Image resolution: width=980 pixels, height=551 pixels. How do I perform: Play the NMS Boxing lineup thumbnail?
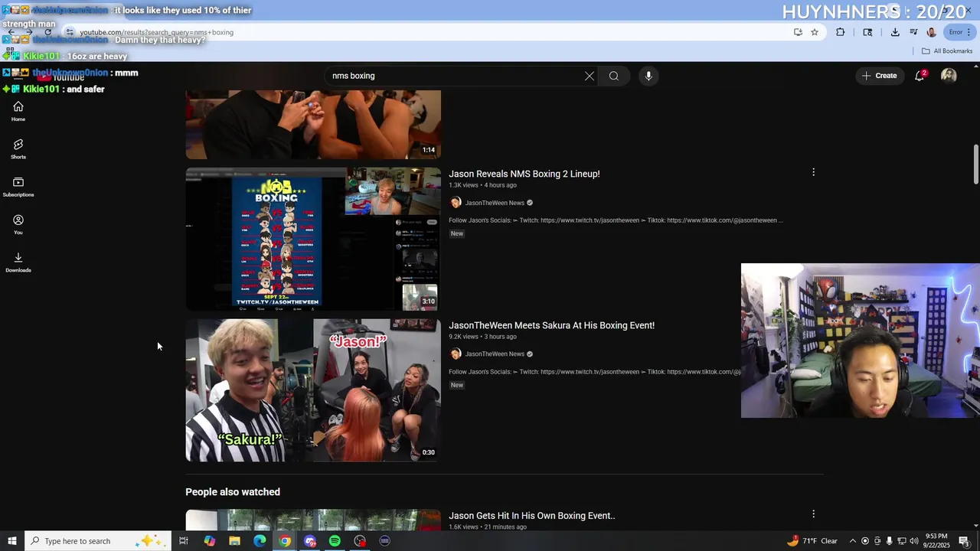point(313,239)
